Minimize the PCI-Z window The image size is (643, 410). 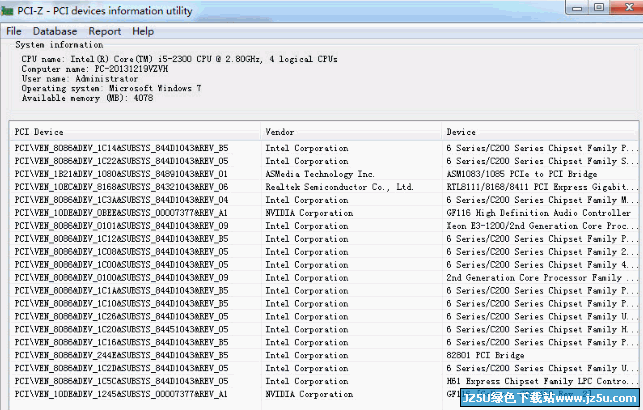pos(577,7)
